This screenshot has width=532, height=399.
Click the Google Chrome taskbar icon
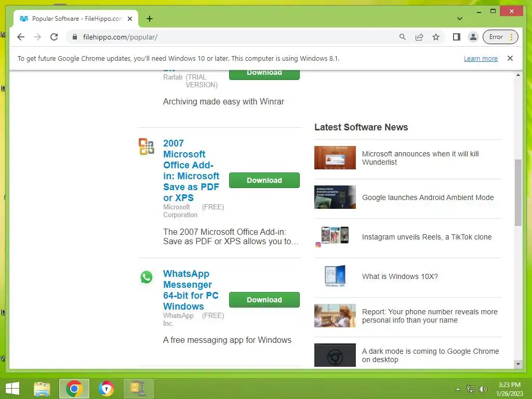pos(74,389)
